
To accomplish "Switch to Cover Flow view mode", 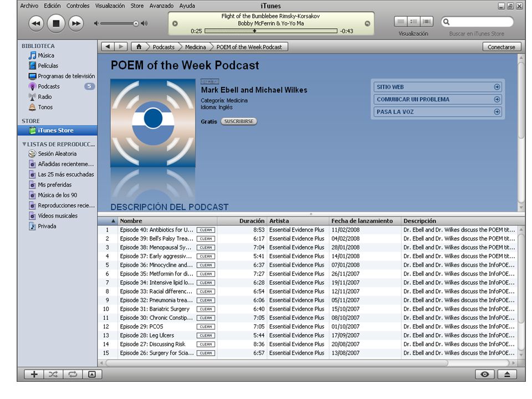I will 427,22.
